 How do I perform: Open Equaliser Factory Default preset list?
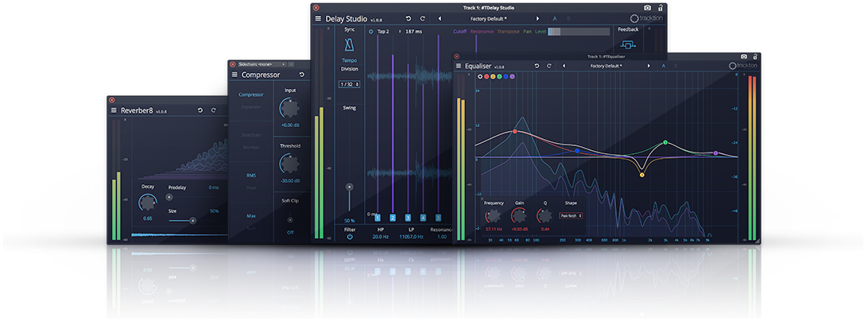606,66
